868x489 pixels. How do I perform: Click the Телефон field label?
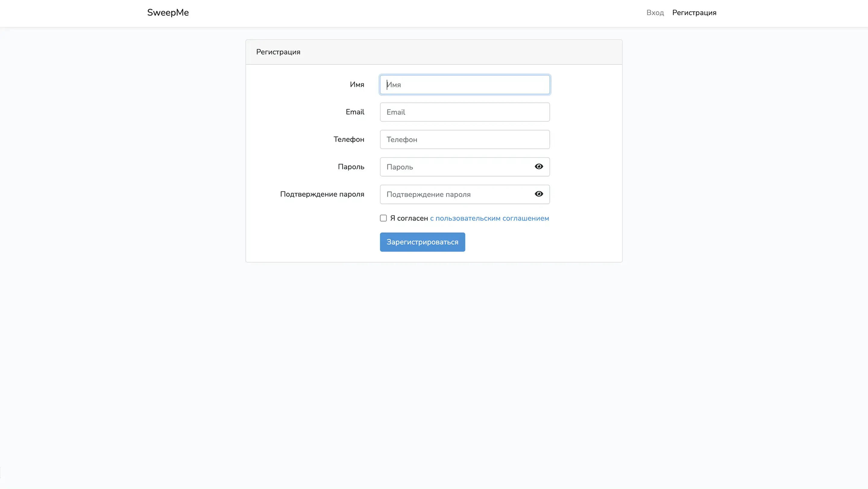click(349, 139)
